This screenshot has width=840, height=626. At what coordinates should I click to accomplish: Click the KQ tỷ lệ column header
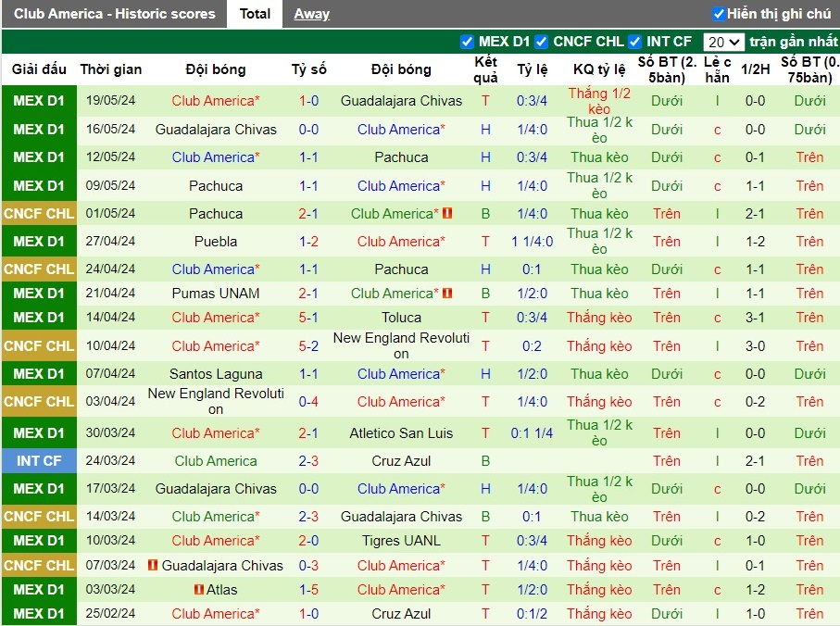coord(599,69)
